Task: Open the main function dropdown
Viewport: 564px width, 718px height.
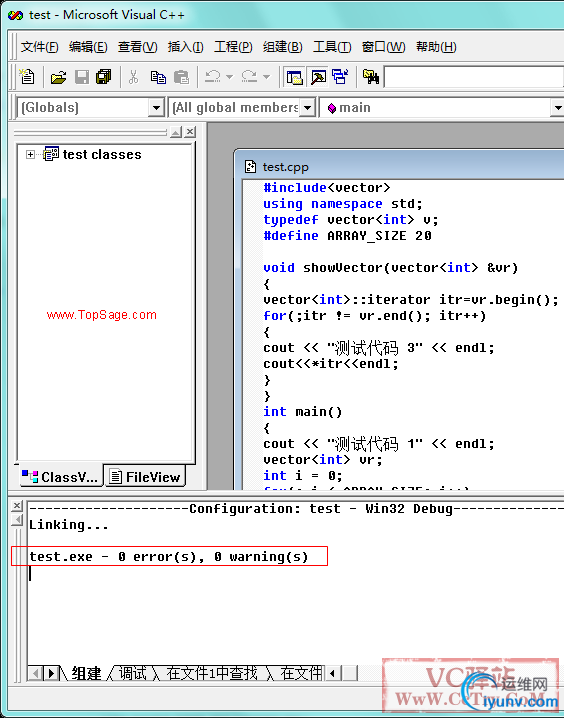Action: [557, 108]
